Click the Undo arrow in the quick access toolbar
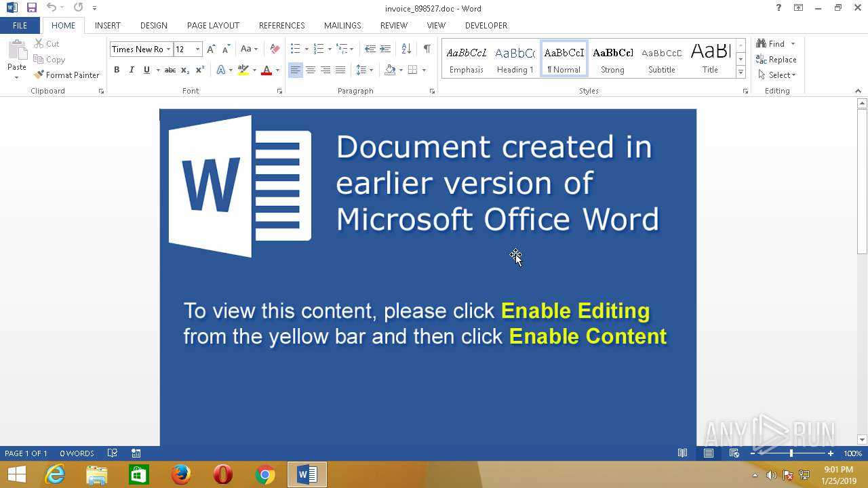This screenshot has height=488, width=868. click(51, 8)
